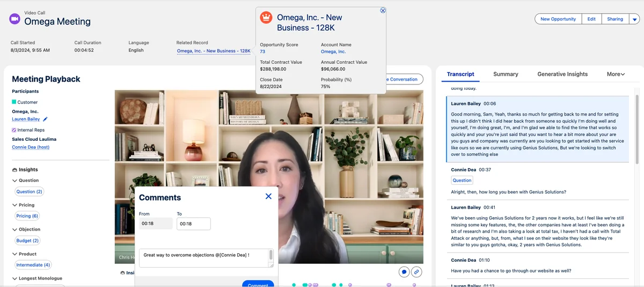Select Lauren Bailey 00:41 transcript entry

coord(537,226)
